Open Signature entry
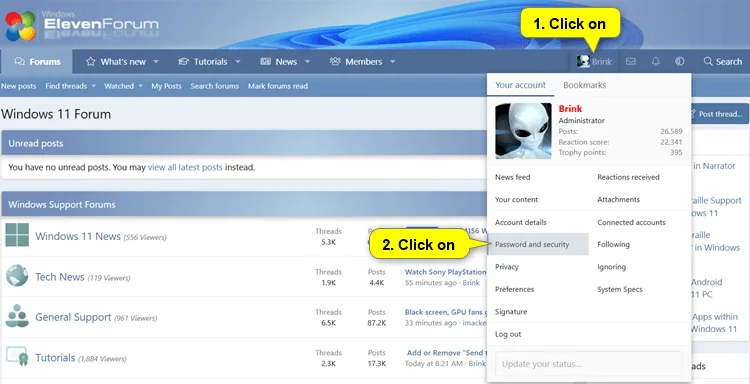Viewport: 750px width, 384px height. [x=511, y=312]
